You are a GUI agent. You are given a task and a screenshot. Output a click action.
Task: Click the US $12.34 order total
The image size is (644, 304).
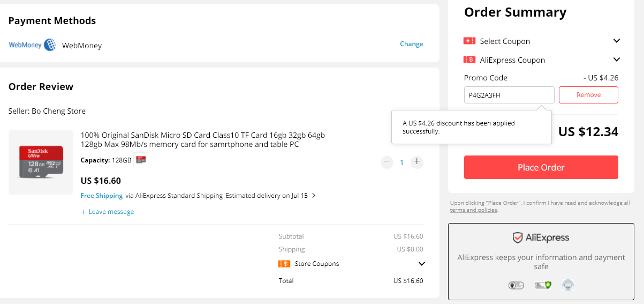(x=588, y=131)
